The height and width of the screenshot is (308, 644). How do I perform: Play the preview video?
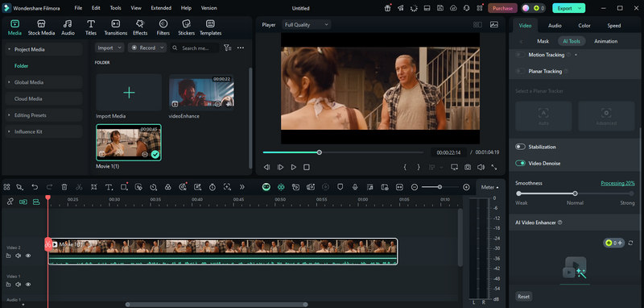[x=293, y=167]
